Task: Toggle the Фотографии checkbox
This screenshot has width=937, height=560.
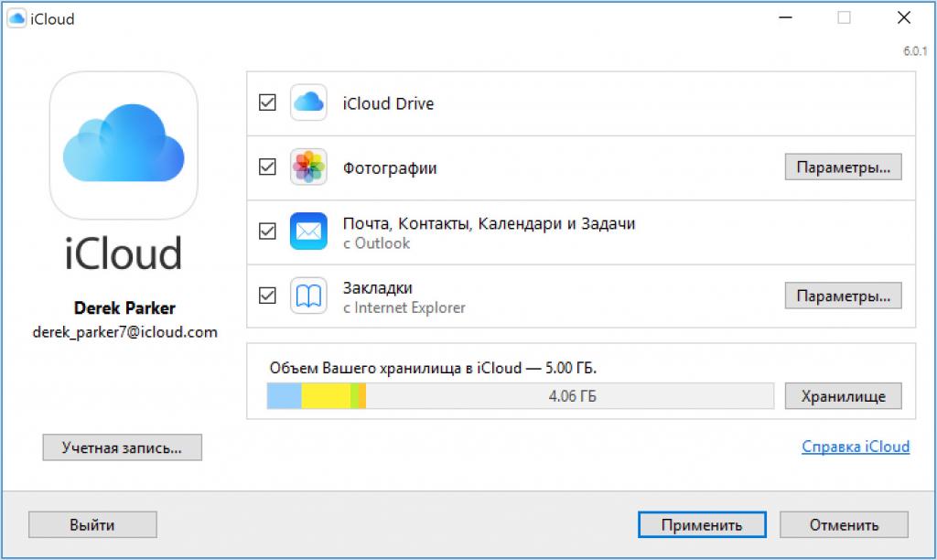Action: coord(267,167)
